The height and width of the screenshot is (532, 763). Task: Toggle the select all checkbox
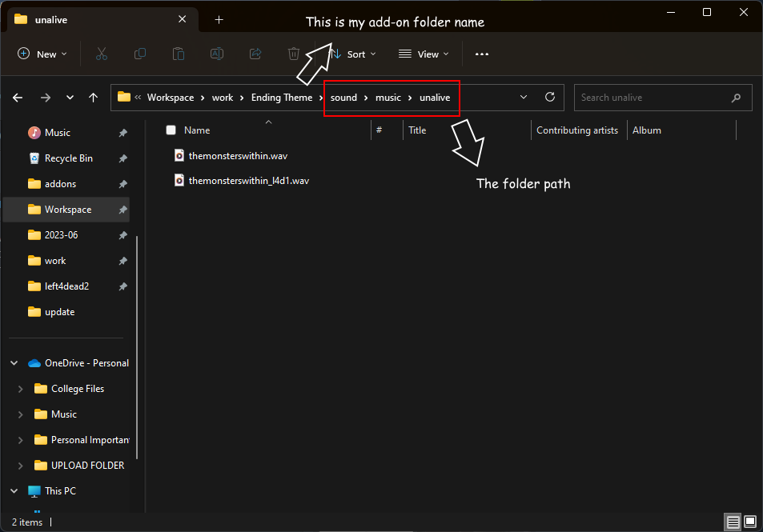click(171, 130)
